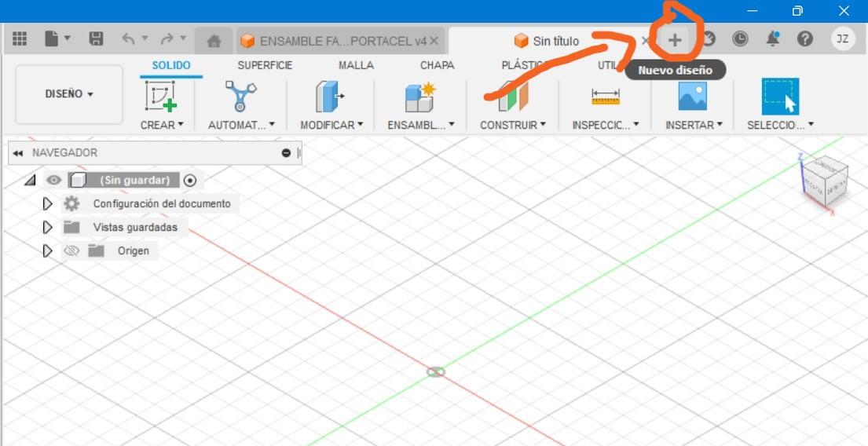Click the ViewCube in the viewport
Image resolution: width=868 pixels, height=446 pixels.
click(x=824, y=183)
